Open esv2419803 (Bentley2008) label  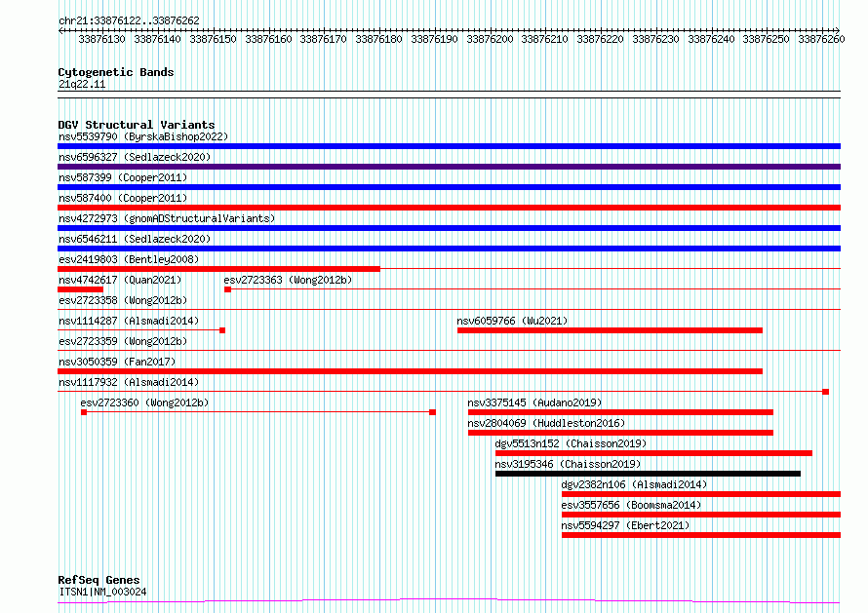click(x=129, y=259)
